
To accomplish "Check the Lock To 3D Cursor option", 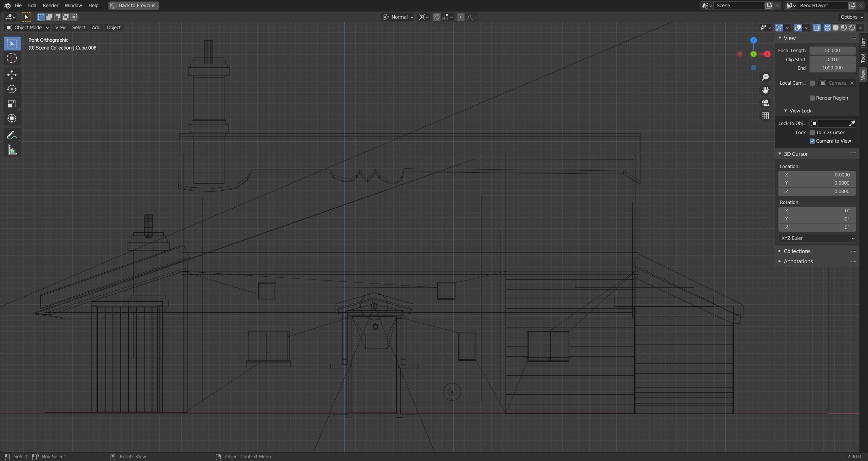I will [x=812, y=132].
